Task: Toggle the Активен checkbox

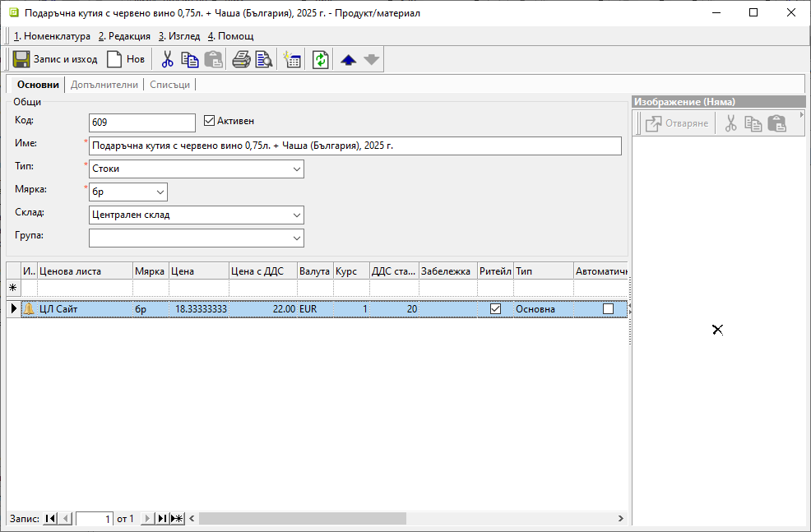Action: 209,121
